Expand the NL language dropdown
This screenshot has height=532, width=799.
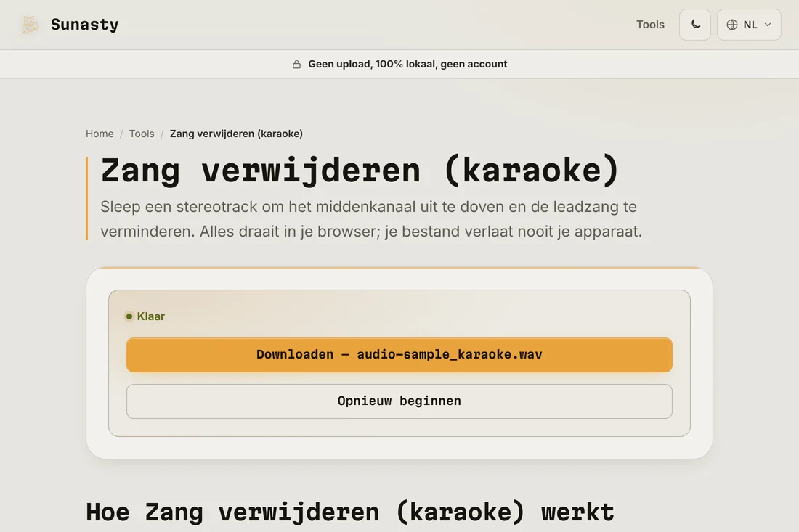[749, 25]
